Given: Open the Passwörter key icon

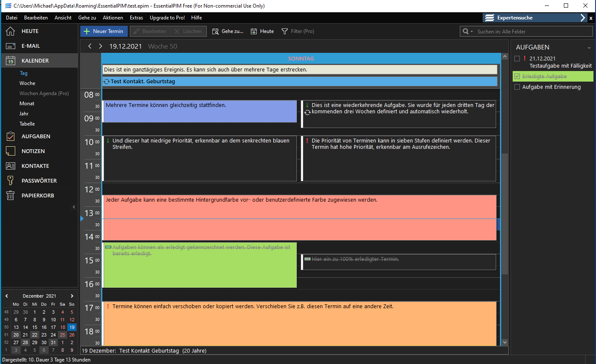Looking at the screenshot, I should click(11, 181).
